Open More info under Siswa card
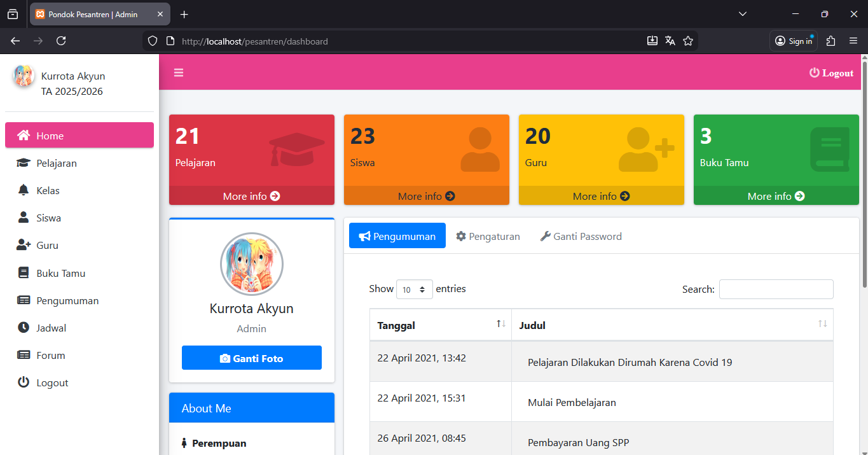 pyautogui.click(x=426, y=196)
